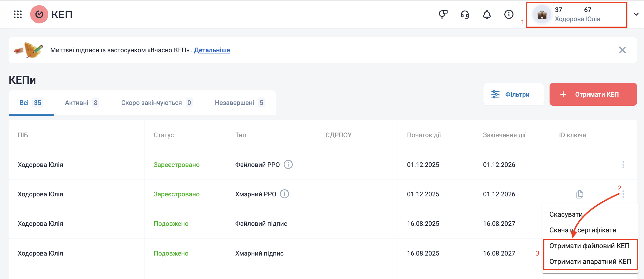This screenshot has width=644, height=279.
Task: Open notifications bell icon
Action: click(487, 14)
